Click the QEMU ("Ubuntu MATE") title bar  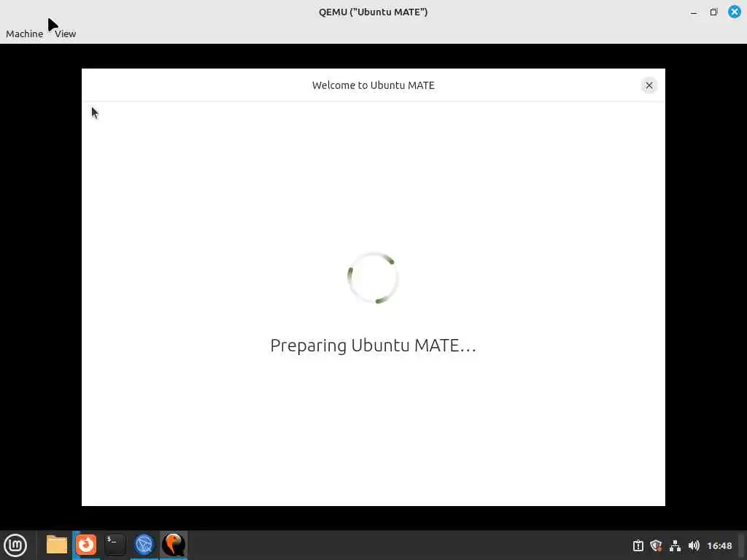click(x=373, y=12)
